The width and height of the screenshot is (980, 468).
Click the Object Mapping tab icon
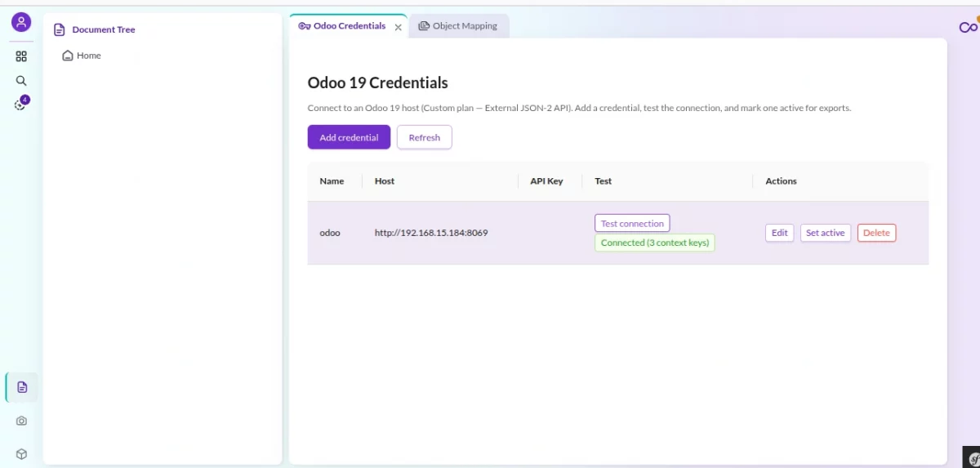pyautogui.click(x=424, y=26)
